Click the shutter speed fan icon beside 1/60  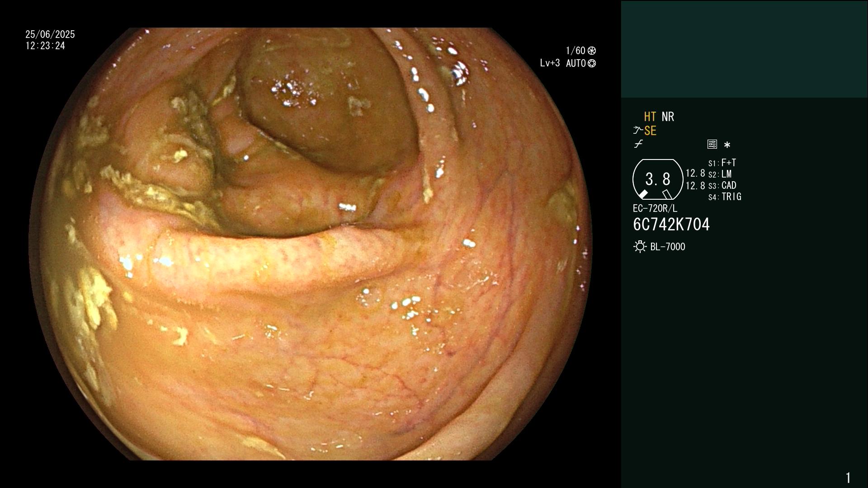pos(592,51)
